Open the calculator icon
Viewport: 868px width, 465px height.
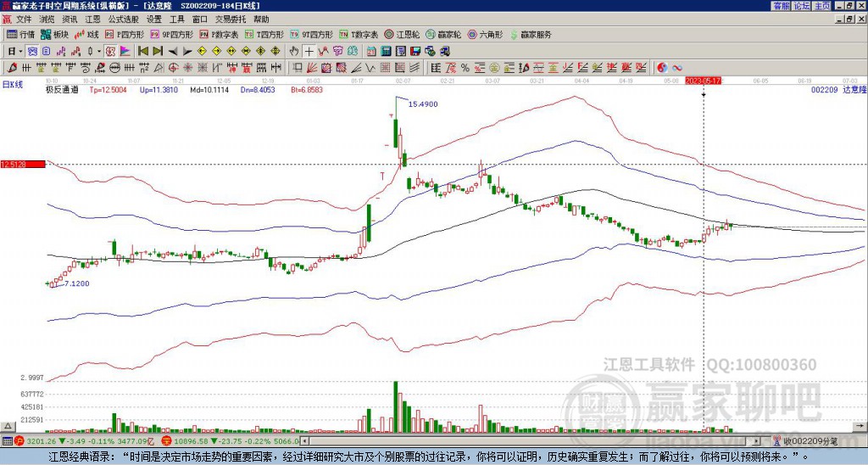point(387,51)
